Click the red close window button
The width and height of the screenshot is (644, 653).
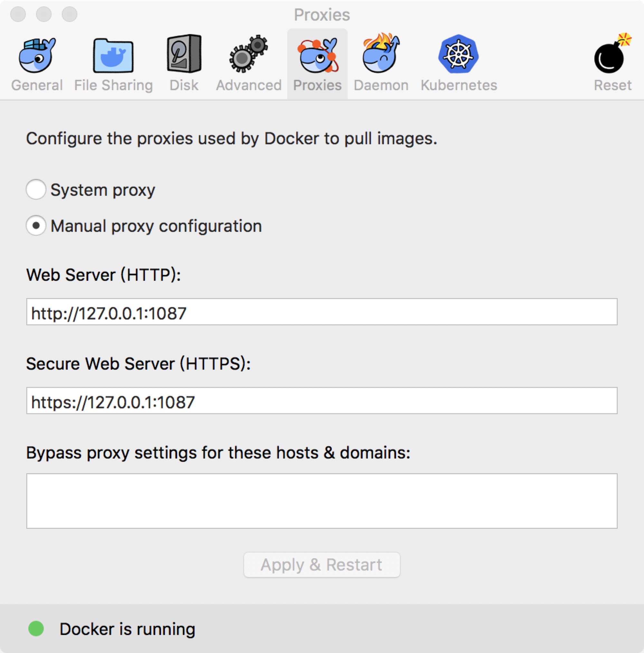(x=18, y=14)
